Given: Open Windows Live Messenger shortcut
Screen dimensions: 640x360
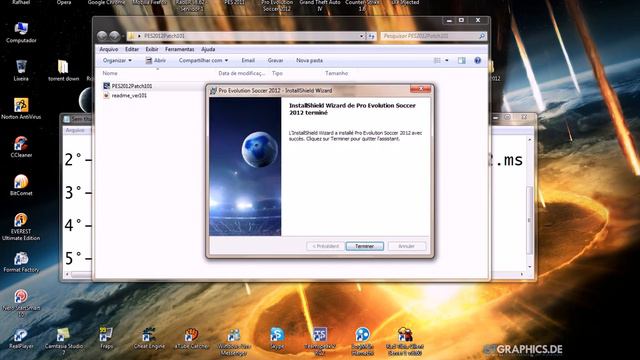Looking at the screenshot, I should [x=234, y=341].
